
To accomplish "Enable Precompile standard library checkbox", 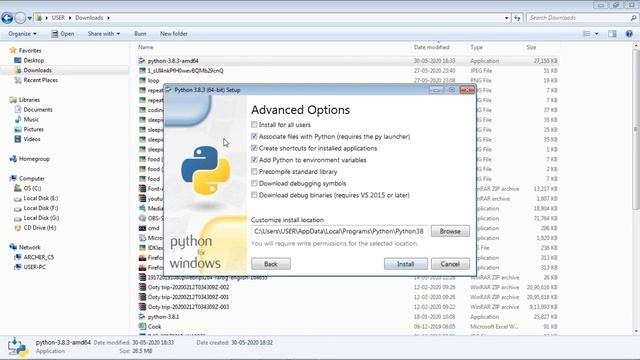I will pos(254,171).
